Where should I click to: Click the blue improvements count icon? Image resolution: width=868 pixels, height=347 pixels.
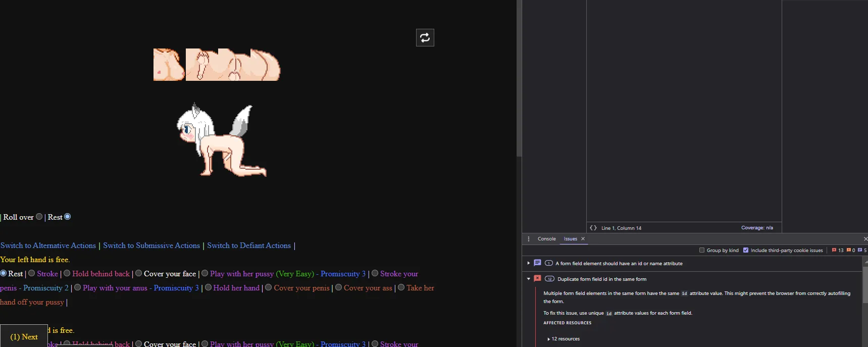pyautogui.click(x=860, y=250)
